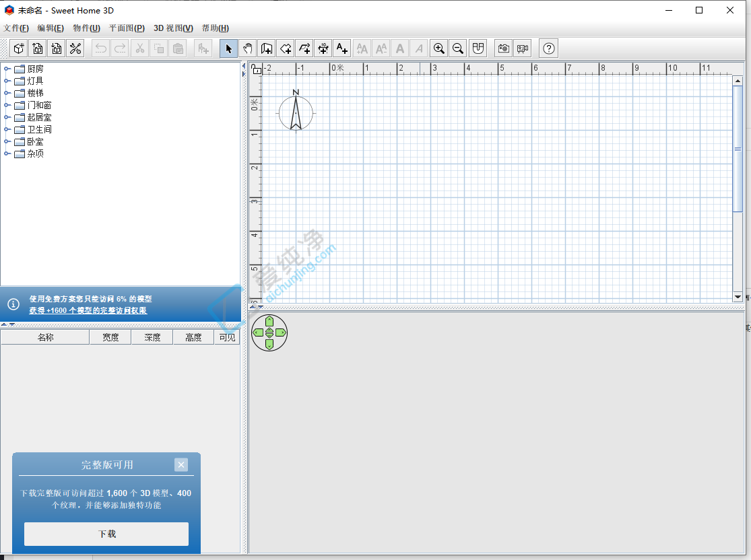Sort by the 可见 column header

coord(227,337)
